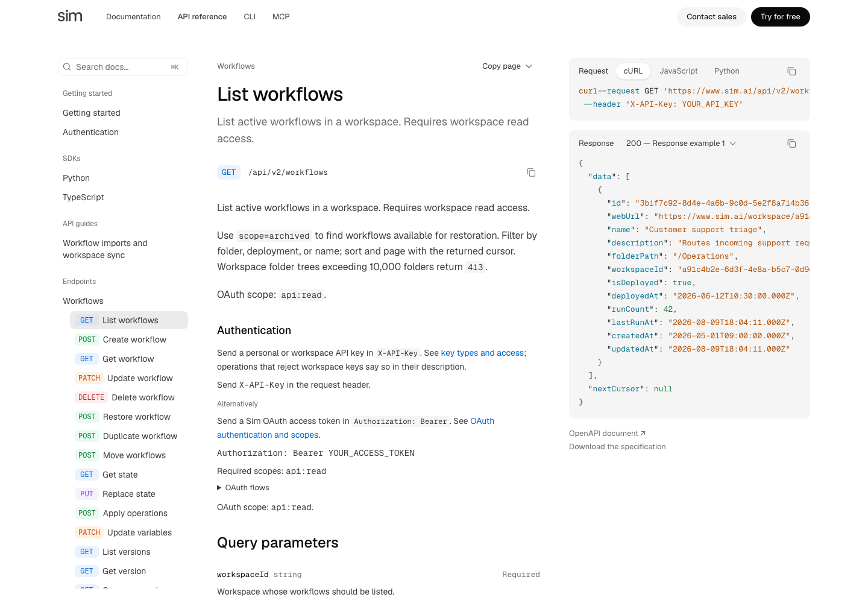Open Workflow imports and workspace sync guide
The height and width of the screenshot is (603, 868).
click(105, 249)
